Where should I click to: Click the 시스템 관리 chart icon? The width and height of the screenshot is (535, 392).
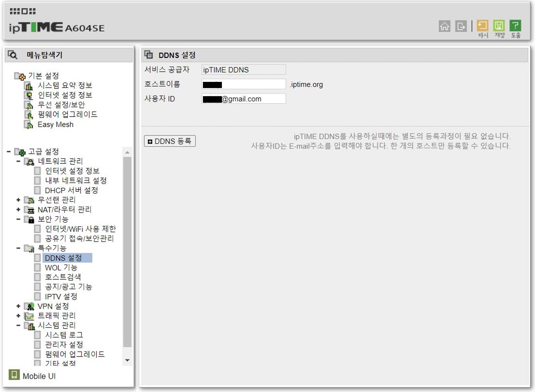pyautogui.click(x=29, y=326)
